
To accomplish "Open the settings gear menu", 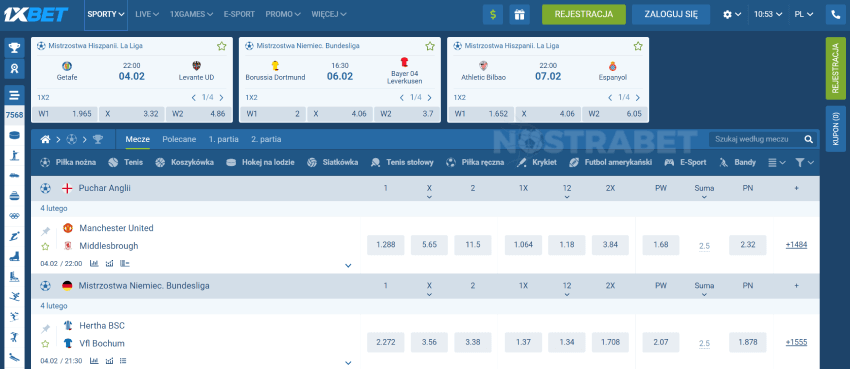I will pos(731,15).
